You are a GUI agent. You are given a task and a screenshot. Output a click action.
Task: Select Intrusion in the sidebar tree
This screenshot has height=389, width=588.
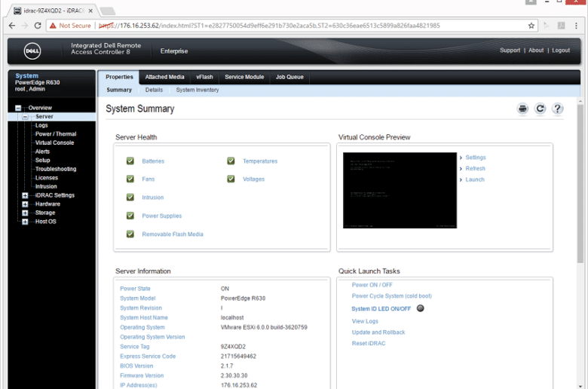point(46,186)
